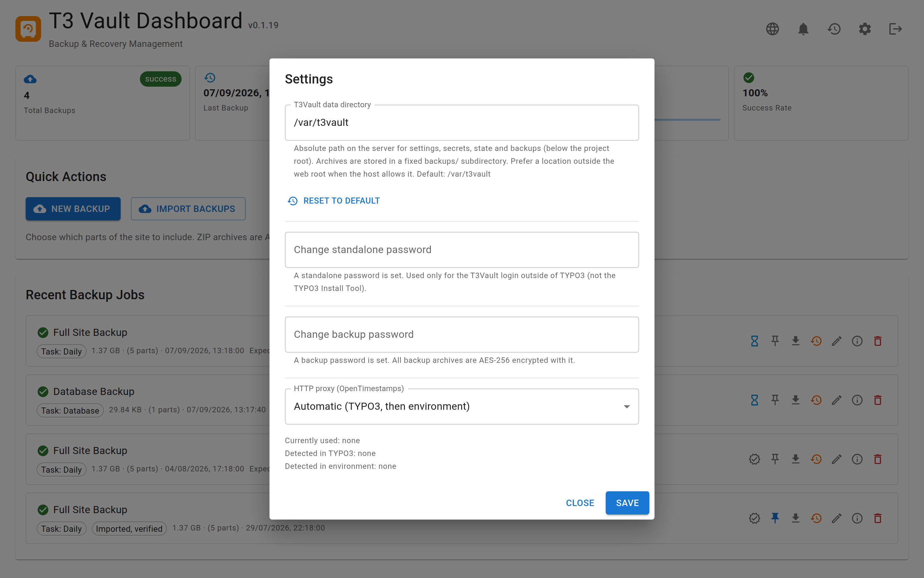Viewport: 924px width, 578px height.
Task: Click the v0.1.19 version label
Action: (263, 25)
